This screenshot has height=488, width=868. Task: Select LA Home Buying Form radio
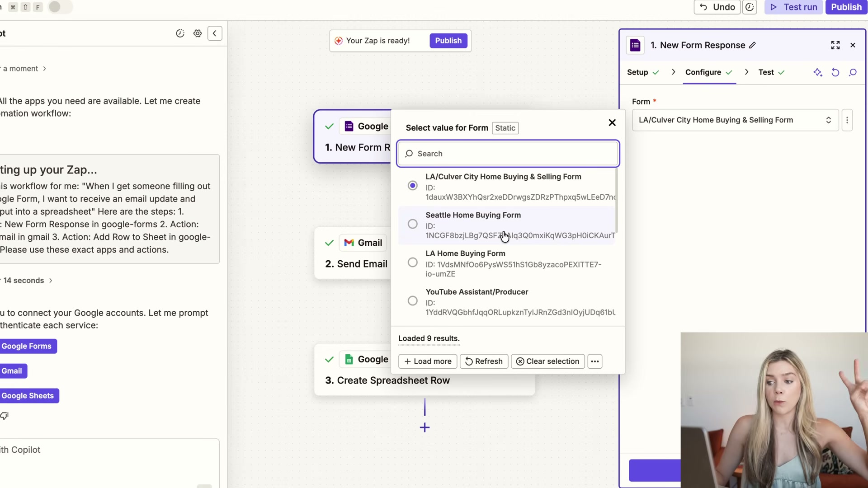pos(412,263)
